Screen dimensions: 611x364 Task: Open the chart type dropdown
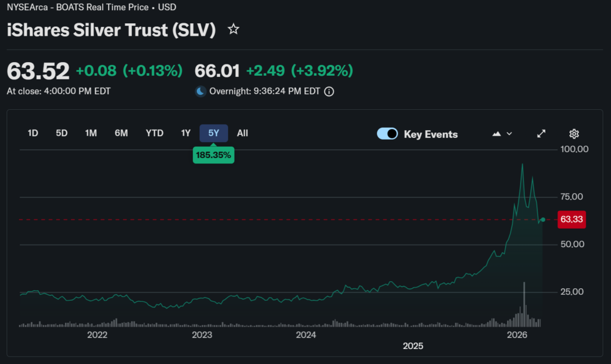click(x=502, y=134)
